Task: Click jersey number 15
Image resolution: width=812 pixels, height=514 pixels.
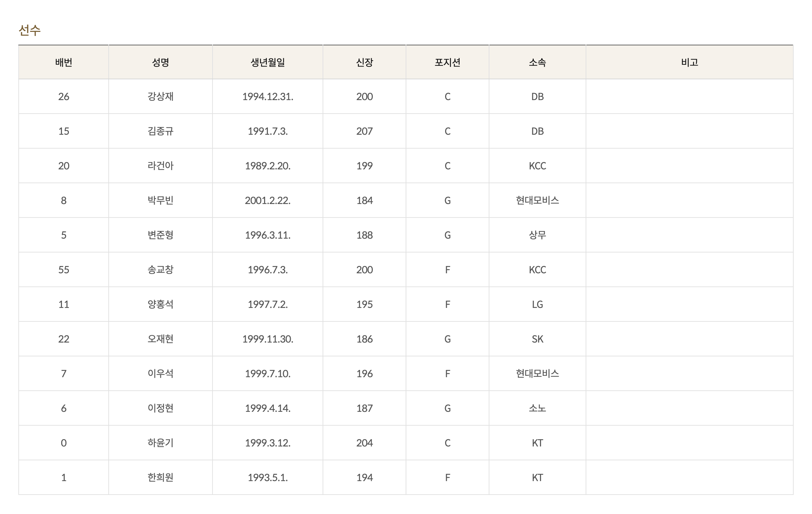Action: tap(64, 131)
